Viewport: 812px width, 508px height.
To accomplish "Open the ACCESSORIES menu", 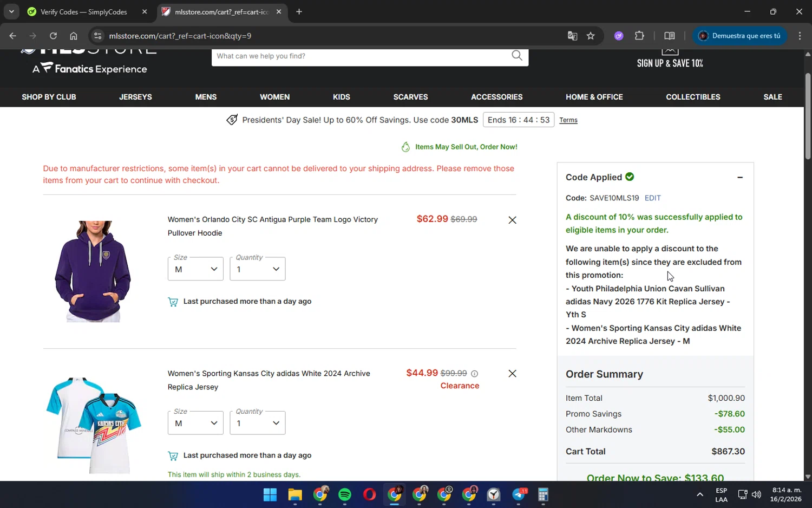I will pyautogui.click(x=496, y=97).
